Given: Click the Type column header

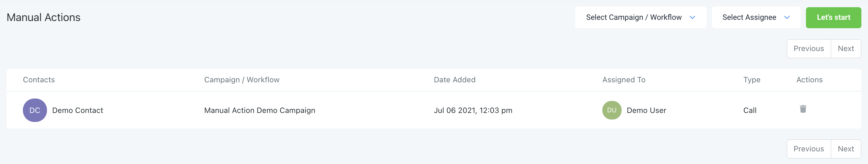Looking at the screenshot, I should click(x=752, y=80).
